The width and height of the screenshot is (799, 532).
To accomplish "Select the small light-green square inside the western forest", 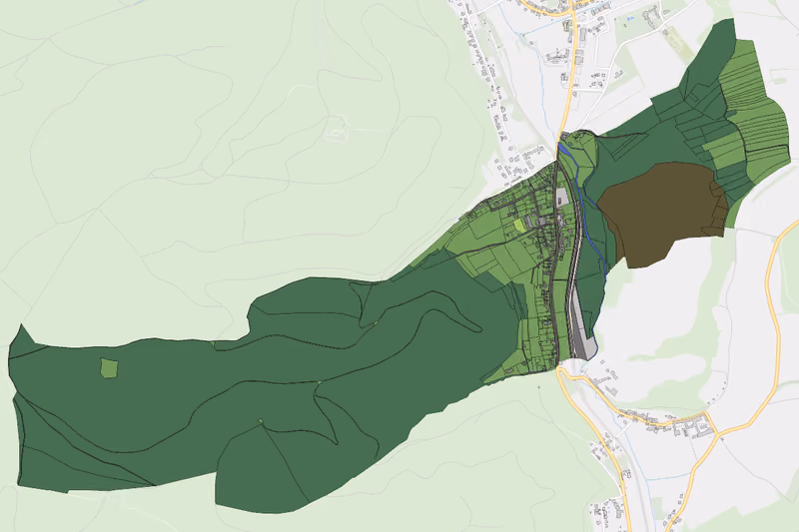I will click(x=109, y=368).
